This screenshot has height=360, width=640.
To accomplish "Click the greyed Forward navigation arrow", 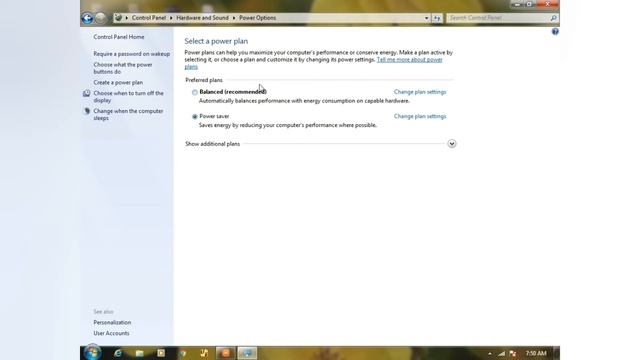I will 100,18.
